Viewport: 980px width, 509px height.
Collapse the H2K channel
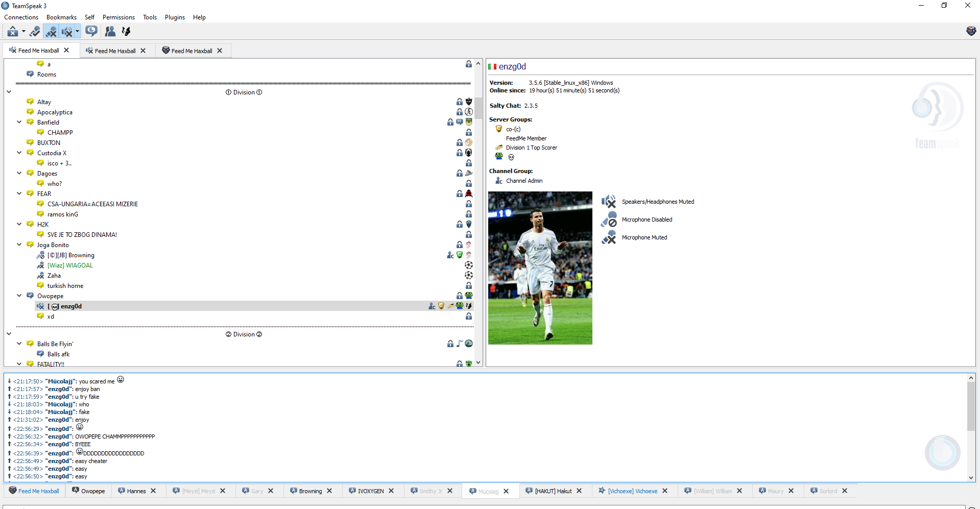point(19,225)
